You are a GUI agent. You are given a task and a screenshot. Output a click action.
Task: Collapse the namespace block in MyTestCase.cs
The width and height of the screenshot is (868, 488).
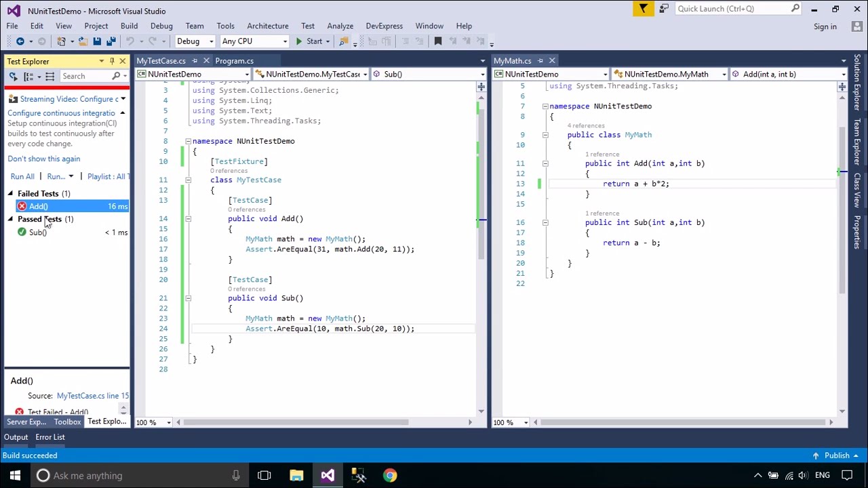188,141
